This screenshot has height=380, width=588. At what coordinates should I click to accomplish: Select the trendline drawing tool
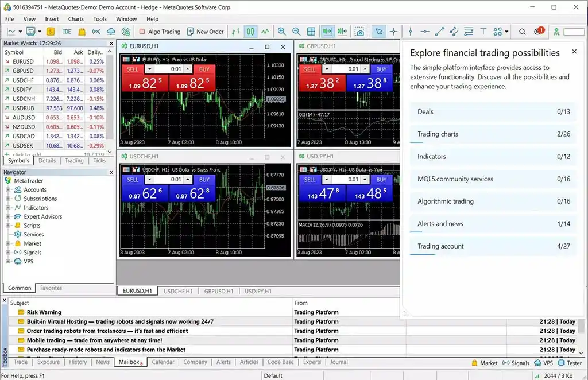pos(440,32)
